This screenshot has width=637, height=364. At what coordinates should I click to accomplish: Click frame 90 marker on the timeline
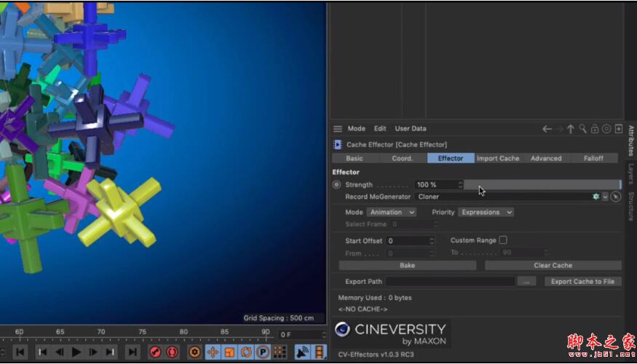266,332
